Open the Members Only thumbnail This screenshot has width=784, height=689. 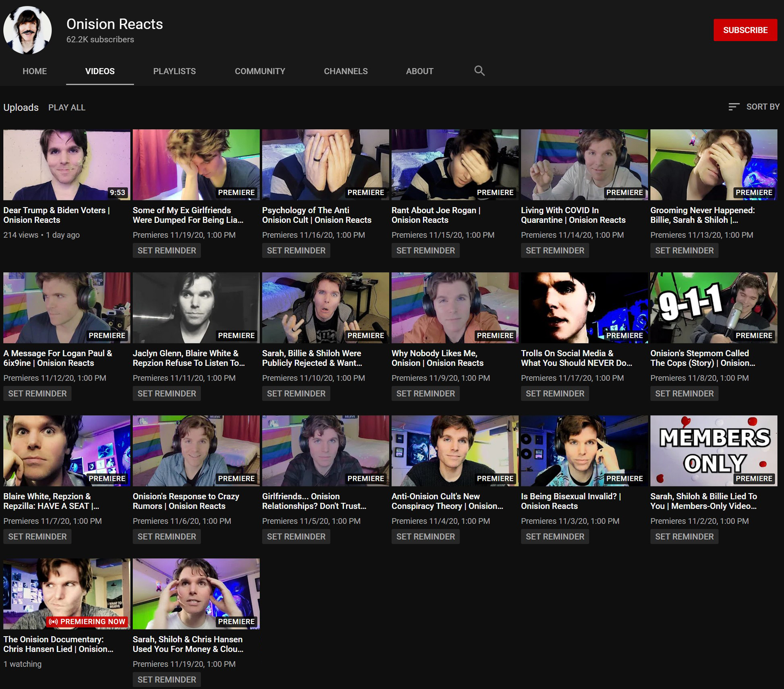pos(713,451)
